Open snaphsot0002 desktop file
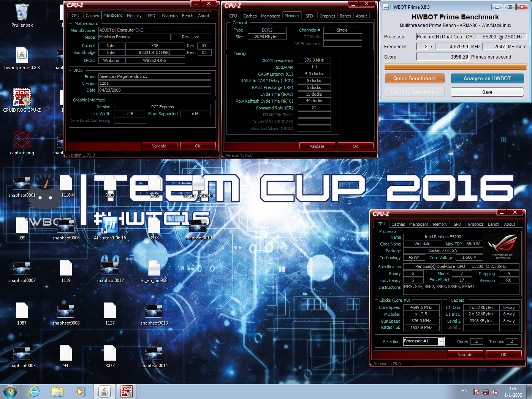This screenshot has width=532, height=399. [x=22, y=272]
